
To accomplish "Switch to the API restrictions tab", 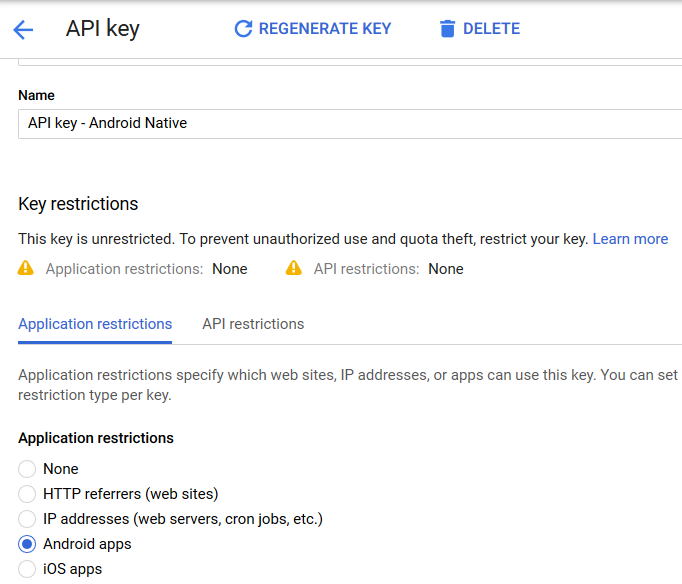I will (x=253, y=324).
